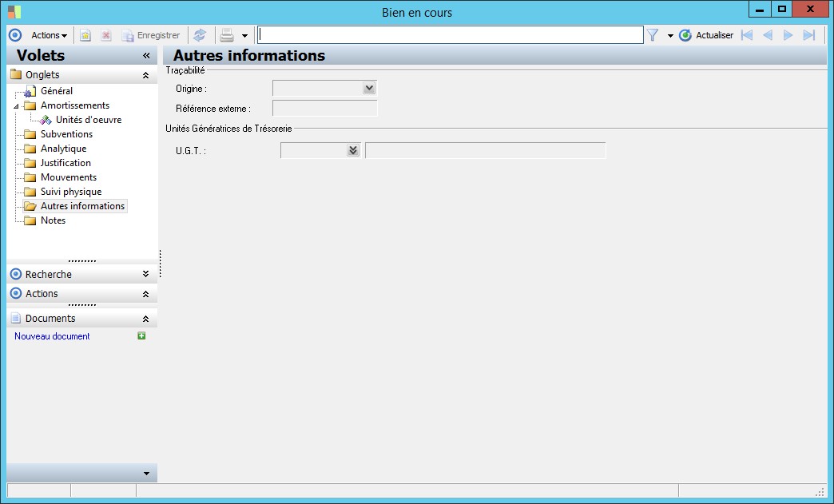Click the Documents section page icon

point(16,318)
